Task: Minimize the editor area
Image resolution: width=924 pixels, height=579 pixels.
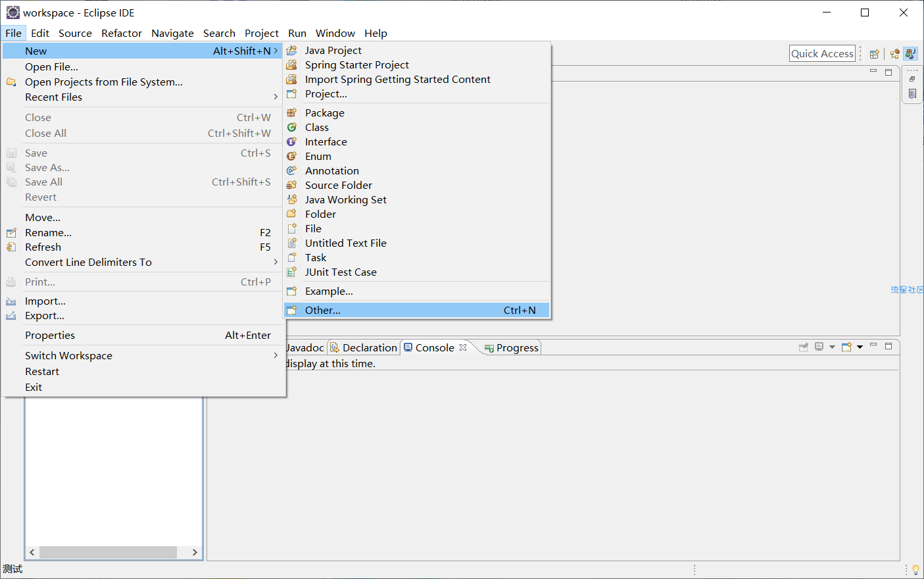Action: tap(873, 71)
